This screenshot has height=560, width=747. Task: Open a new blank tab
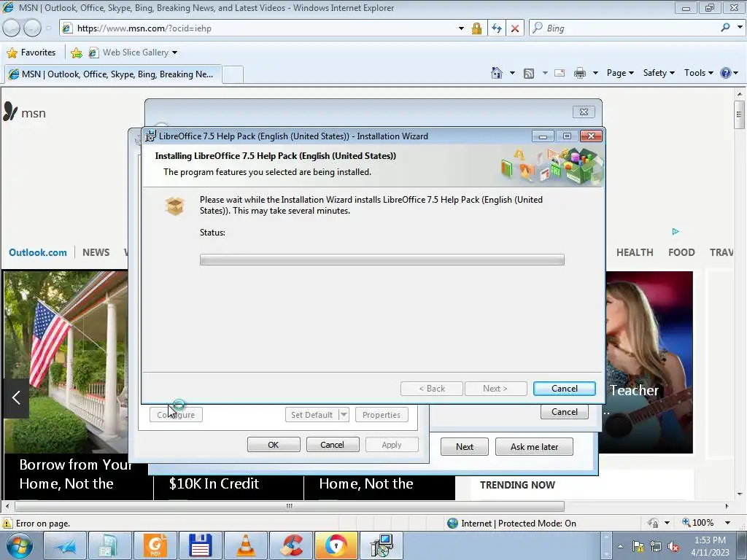point(233,75)
